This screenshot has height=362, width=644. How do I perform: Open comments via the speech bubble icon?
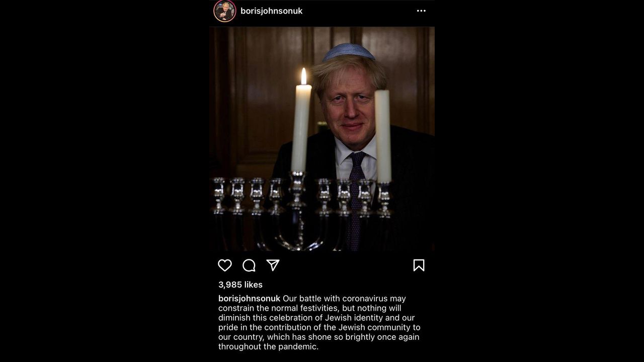click(x=249, y=265)
